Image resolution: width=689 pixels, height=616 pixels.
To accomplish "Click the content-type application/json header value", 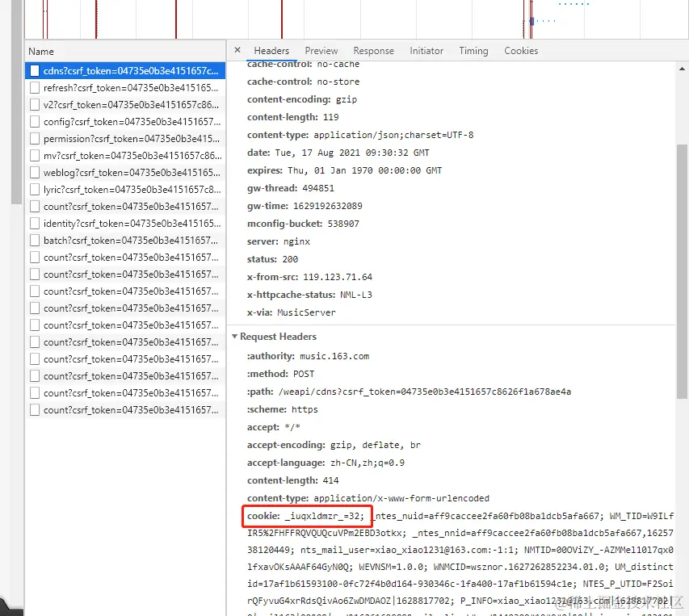I will point(393,135).
